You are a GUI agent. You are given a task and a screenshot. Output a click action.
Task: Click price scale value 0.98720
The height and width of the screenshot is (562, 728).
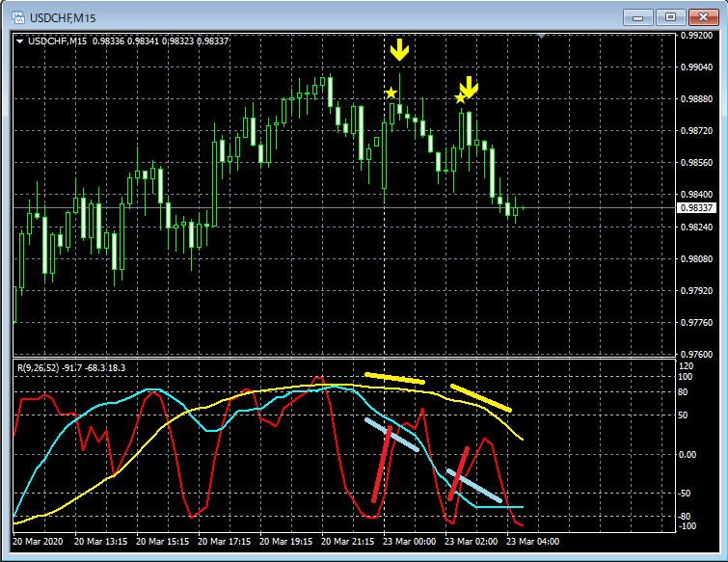click(x=696, y=131)
